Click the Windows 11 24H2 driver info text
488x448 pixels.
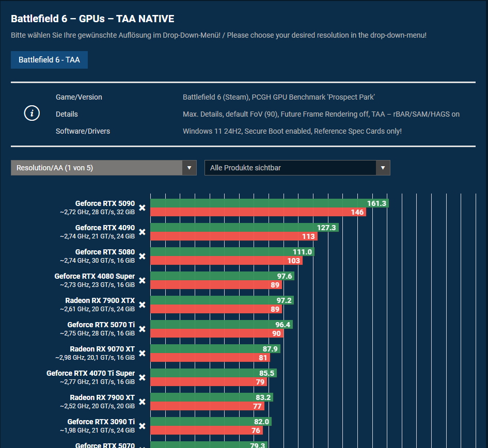tap(292, 131)
